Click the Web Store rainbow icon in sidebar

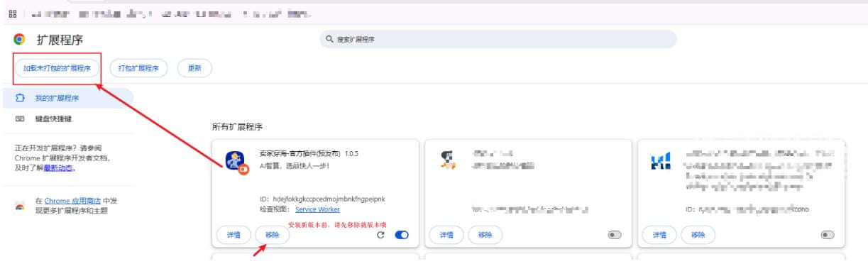click(x=20, y=206)
